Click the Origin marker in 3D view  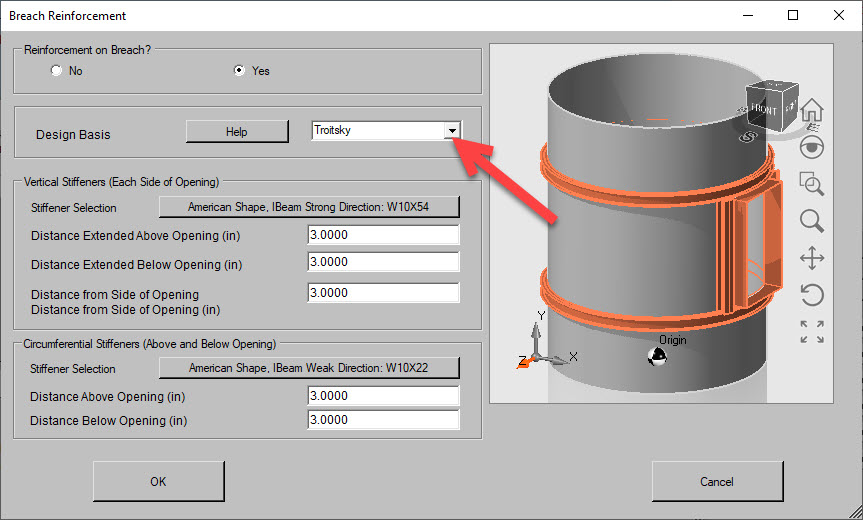pyautogui.click(x=657, y=356)
